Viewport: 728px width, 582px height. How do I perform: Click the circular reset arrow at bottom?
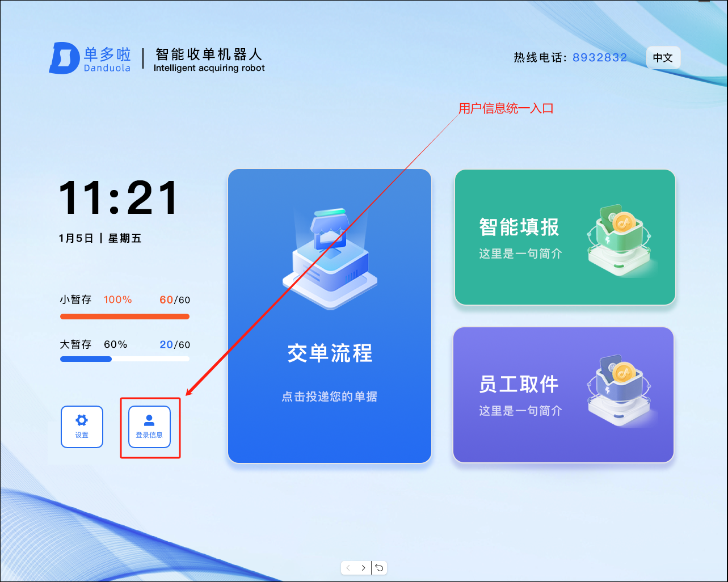[x=380, y=568]
